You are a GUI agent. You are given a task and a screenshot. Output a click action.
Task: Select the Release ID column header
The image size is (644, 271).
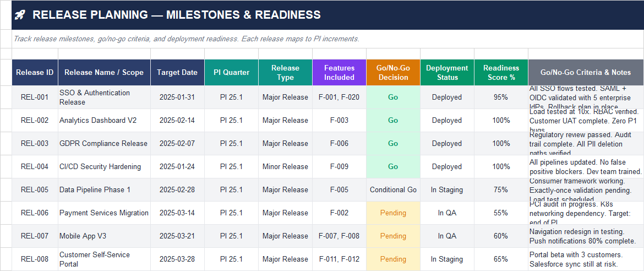[35, 72]
